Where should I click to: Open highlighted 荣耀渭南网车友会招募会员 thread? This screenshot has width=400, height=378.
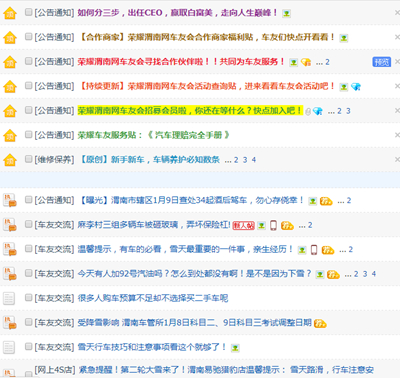[190, 111]
